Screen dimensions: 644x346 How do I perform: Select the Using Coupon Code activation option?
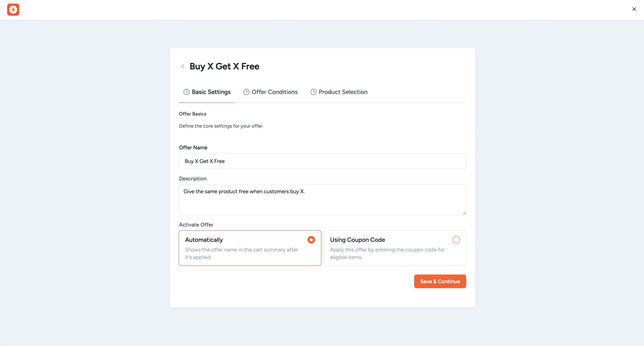pos(395,248)
